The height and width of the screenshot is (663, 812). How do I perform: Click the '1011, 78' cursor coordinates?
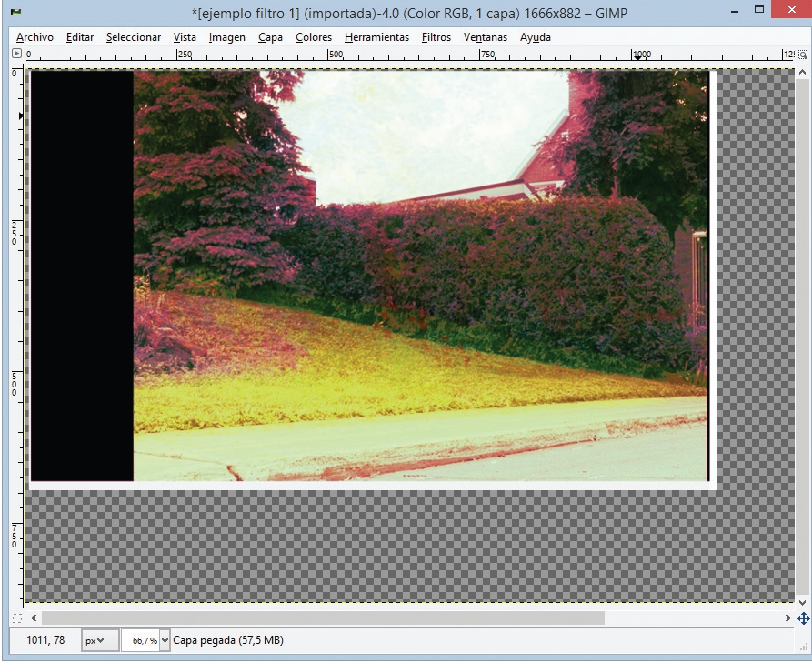click(45, 640)
